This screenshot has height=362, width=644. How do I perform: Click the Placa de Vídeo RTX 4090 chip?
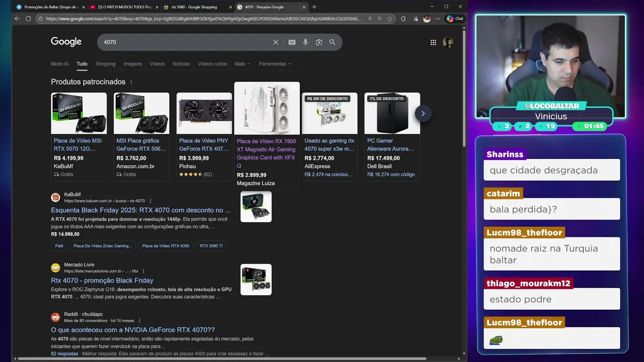click(x=166, y=246)
